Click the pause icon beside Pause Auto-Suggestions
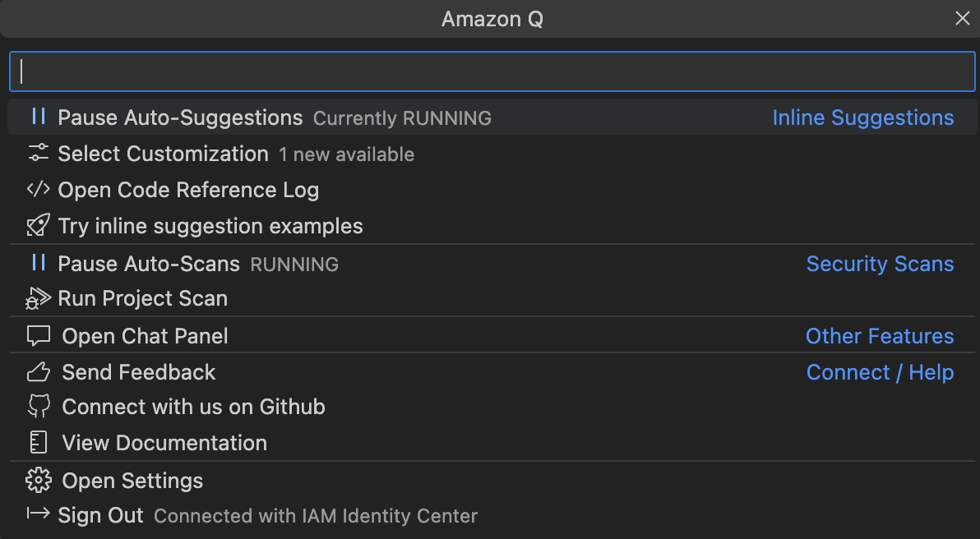Screen dimensions: 980x539 coord(37,117)
